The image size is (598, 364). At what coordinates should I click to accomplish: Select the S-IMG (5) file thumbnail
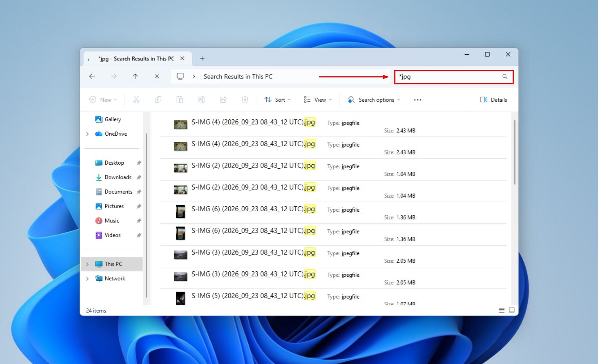[x=180, y=298]
